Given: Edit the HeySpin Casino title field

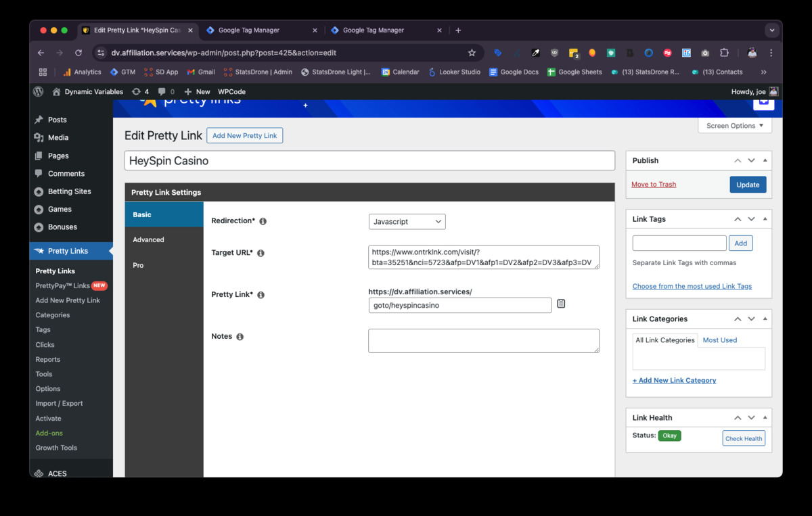Looking at the screenshot, I should coord(369,161).
